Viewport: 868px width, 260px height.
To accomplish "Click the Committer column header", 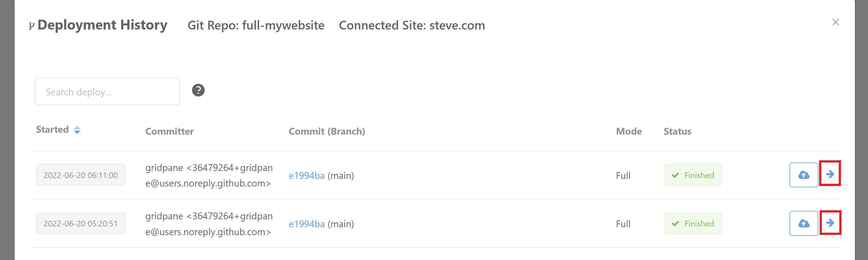I will (169, 131).
